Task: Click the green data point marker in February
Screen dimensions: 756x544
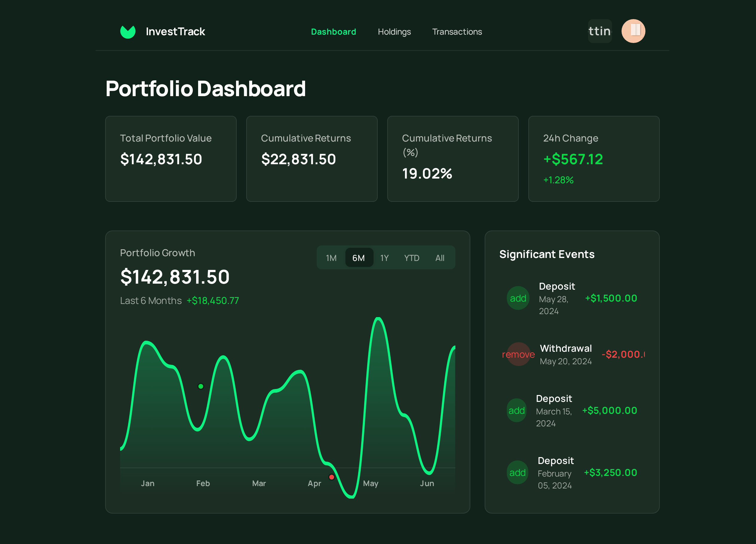Action: (x=201, y=386)
